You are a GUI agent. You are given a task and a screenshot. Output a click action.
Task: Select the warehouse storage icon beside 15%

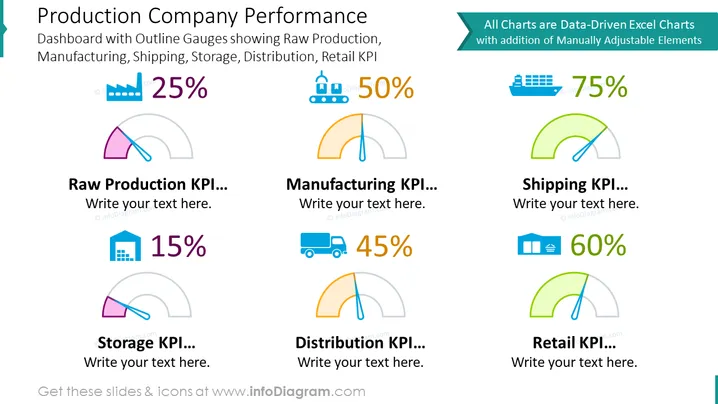[x=125, y=246]
